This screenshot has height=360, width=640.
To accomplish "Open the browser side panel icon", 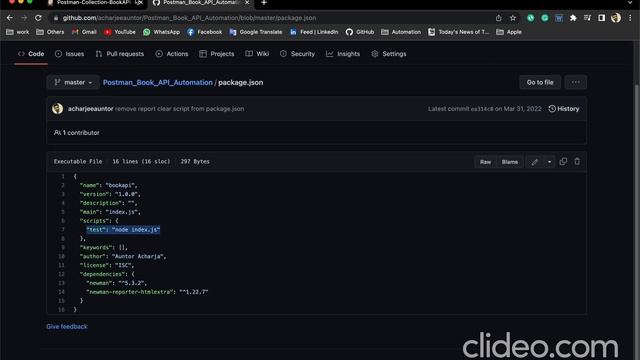I will point(602,18).
